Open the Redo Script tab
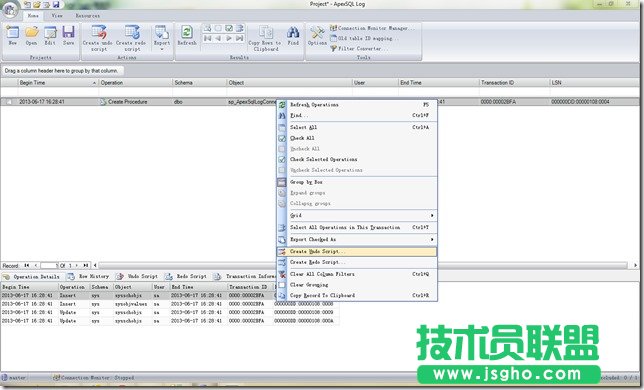 (186, 277)
